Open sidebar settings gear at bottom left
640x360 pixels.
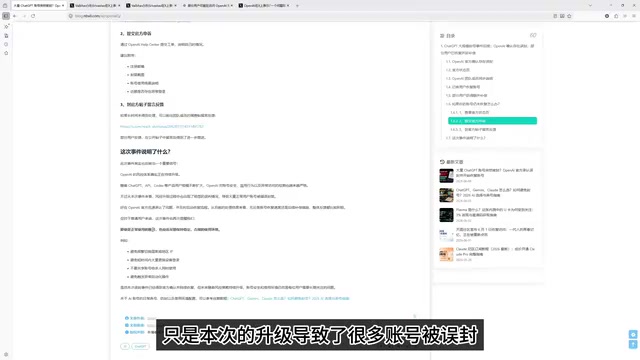[6, 355]
